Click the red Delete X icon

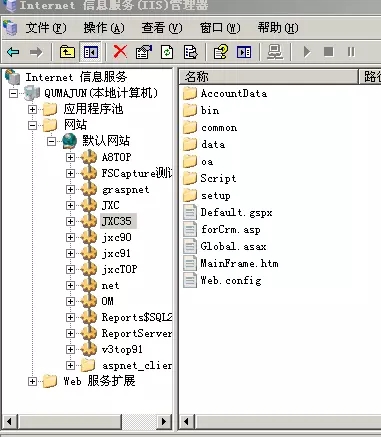pos(120,52)
